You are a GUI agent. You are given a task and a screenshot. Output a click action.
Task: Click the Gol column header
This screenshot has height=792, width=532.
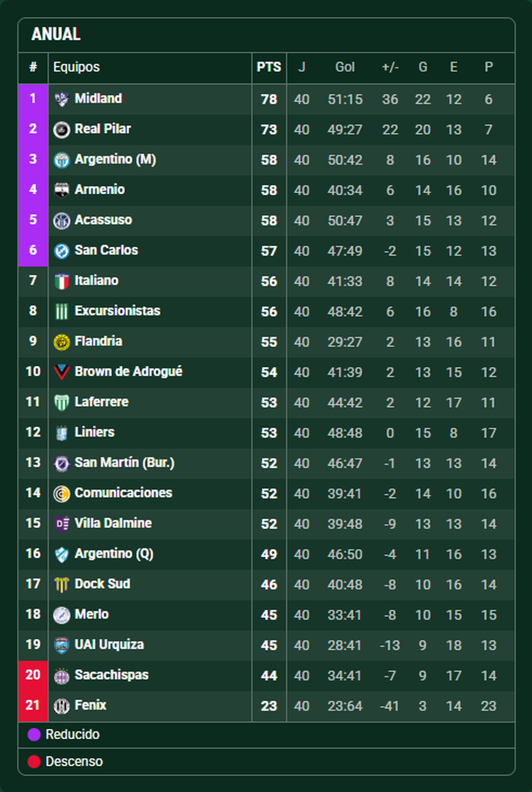(344, 67)
